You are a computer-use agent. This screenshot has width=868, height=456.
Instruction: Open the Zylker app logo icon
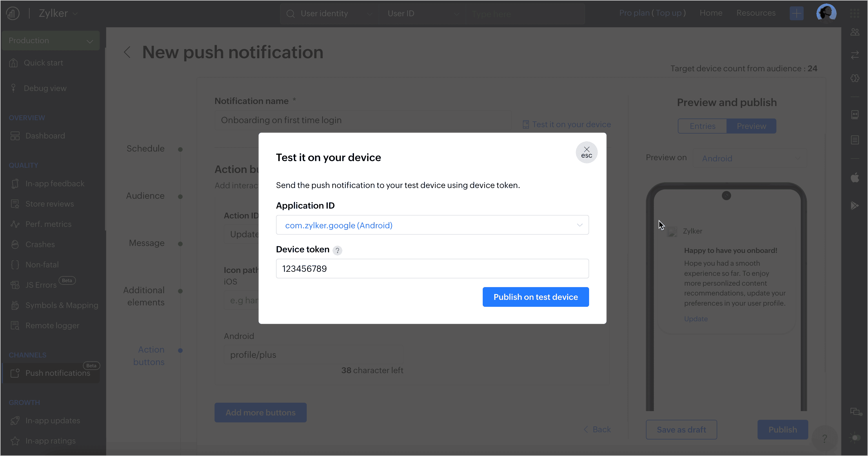point(12,13)
